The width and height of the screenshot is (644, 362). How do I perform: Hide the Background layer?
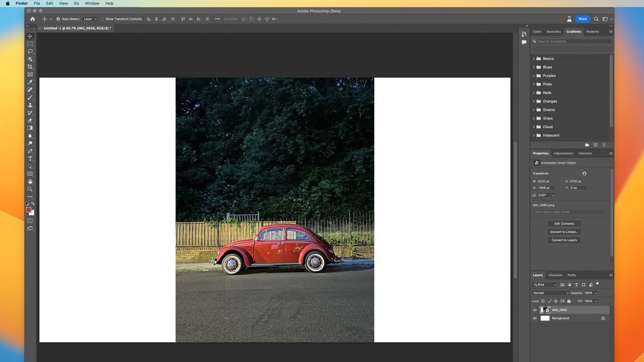pyautogui.click(x=535, y=318)
